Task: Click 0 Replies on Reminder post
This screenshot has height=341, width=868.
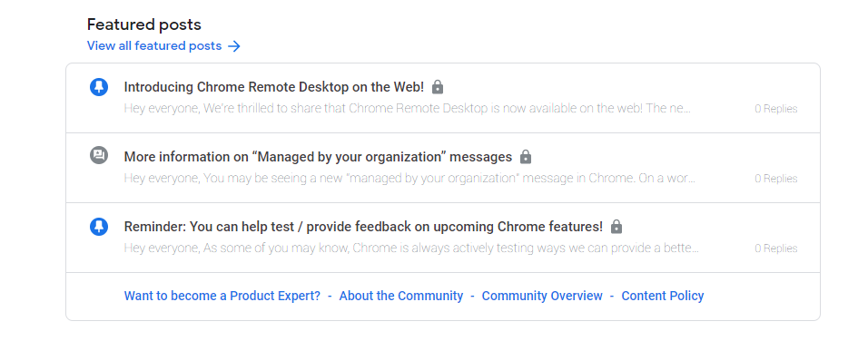Action: tap(776, 248)
